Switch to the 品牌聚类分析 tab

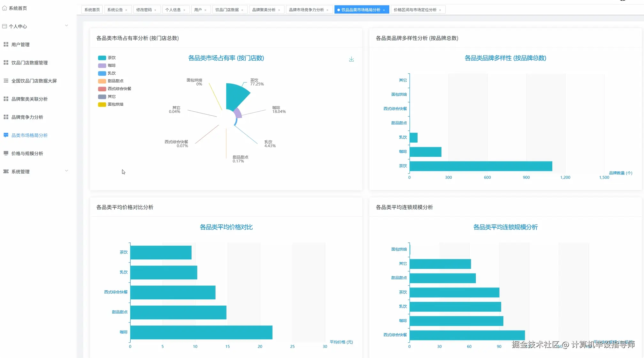coord(264,10)
